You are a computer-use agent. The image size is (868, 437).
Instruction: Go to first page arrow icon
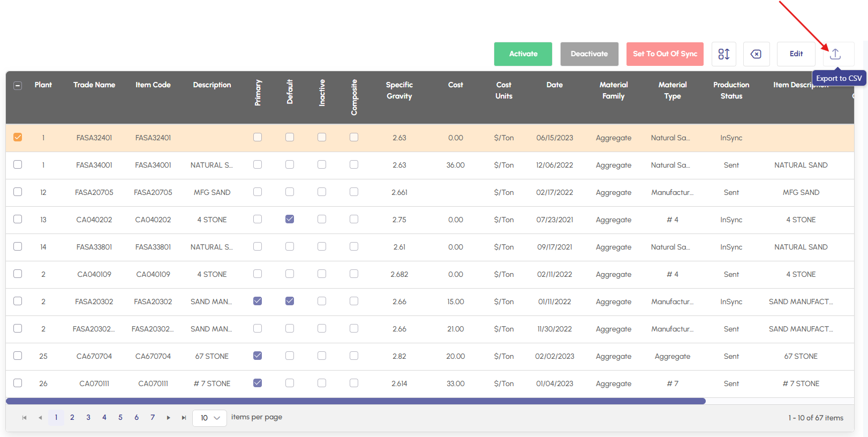[24, 418]
